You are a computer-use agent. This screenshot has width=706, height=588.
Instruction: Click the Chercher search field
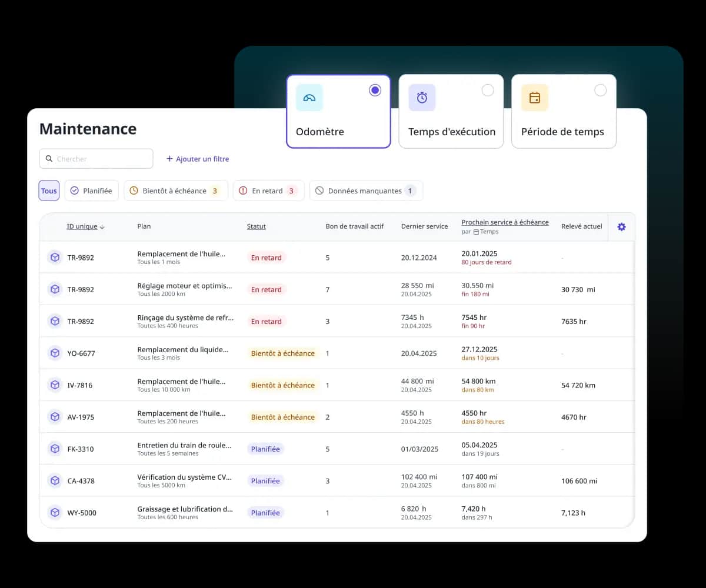(100, 159)
